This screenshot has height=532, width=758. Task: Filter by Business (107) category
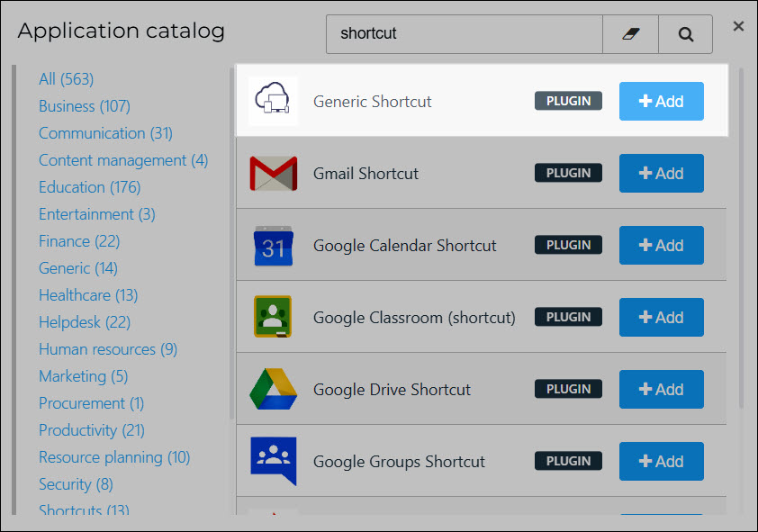pos(85,106)
